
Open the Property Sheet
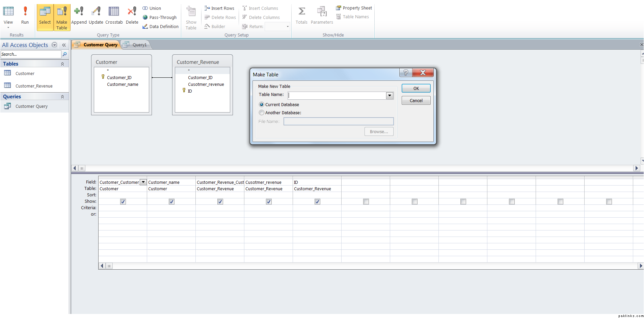click(354, 8)
